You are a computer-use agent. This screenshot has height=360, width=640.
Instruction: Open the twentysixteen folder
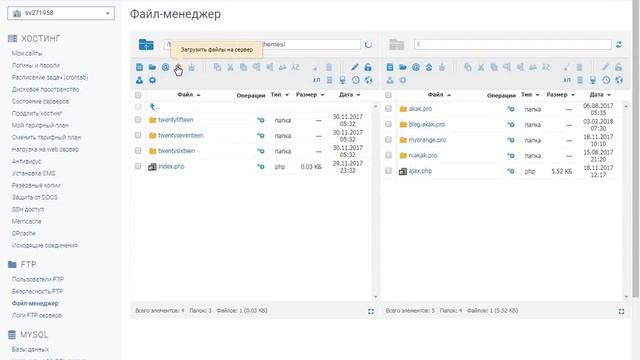[x=176, y=151]
